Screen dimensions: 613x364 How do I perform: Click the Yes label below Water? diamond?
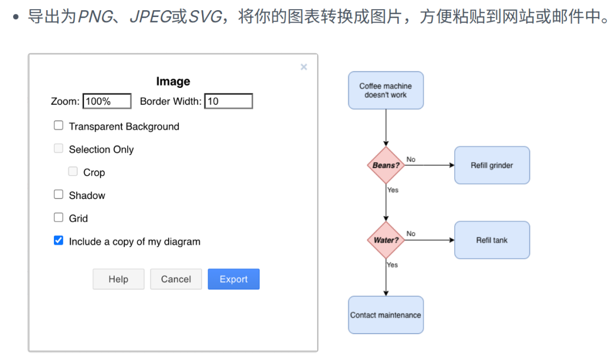pos(392,265)
